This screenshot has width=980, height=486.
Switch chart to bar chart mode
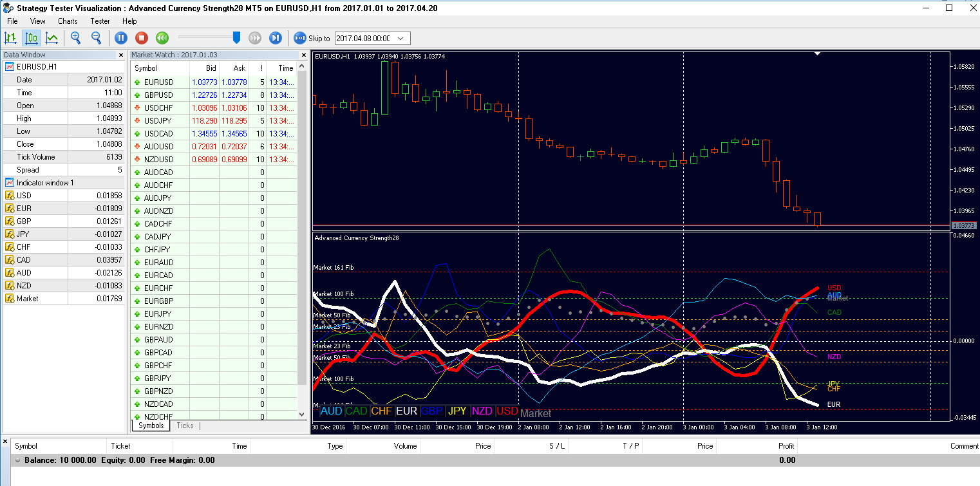pos(11,38)
